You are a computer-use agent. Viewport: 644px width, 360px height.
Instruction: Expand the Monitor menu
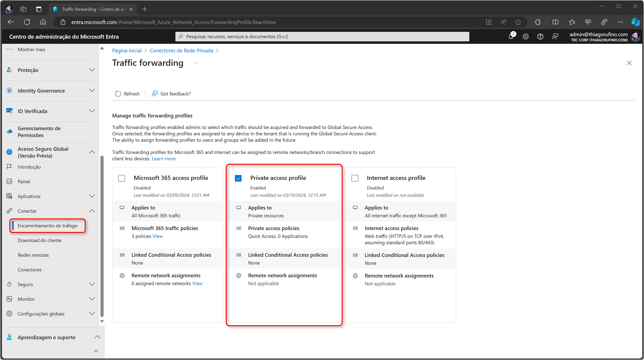click(92, 299)
